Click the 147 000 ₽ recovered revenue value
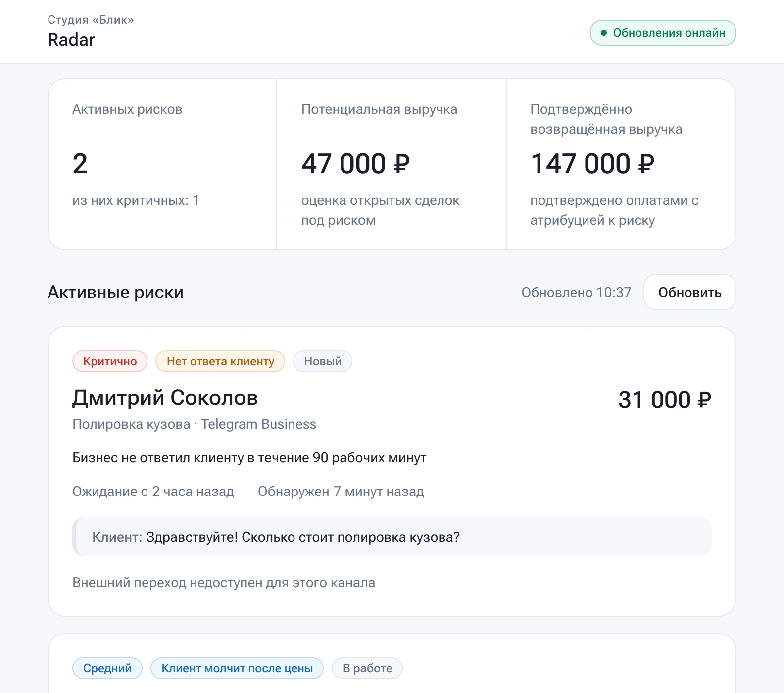784x693 pixels. (592, 164)
